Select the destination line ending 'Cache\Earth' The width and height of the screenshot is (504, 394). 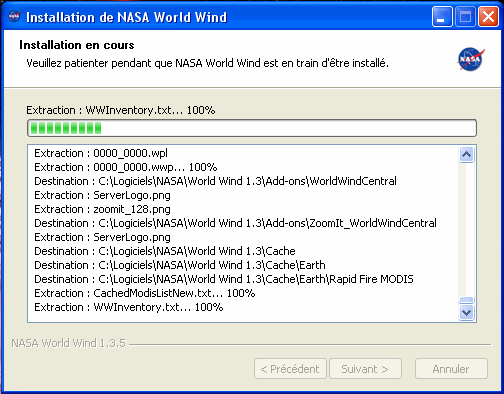point(180,265)
